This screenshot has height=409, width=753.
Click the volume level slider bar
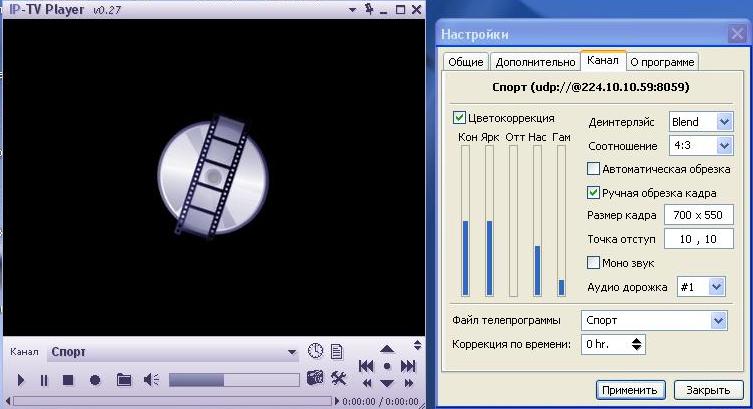click(234, 380)
